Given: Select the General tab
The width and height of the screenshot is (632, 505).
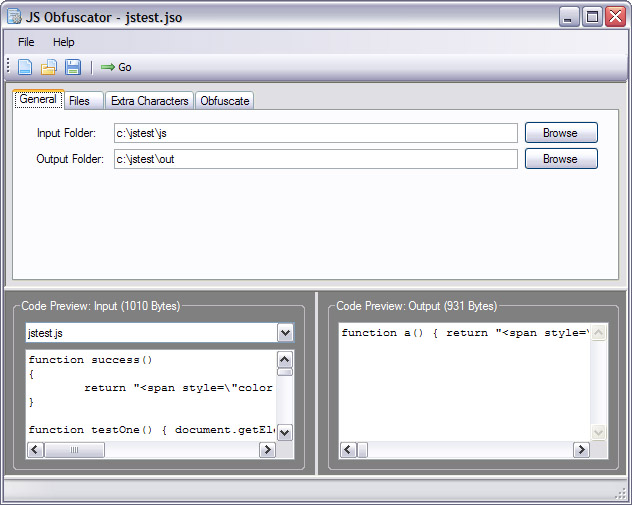Looking at the screenshot, I should click(x=38, y=99).
